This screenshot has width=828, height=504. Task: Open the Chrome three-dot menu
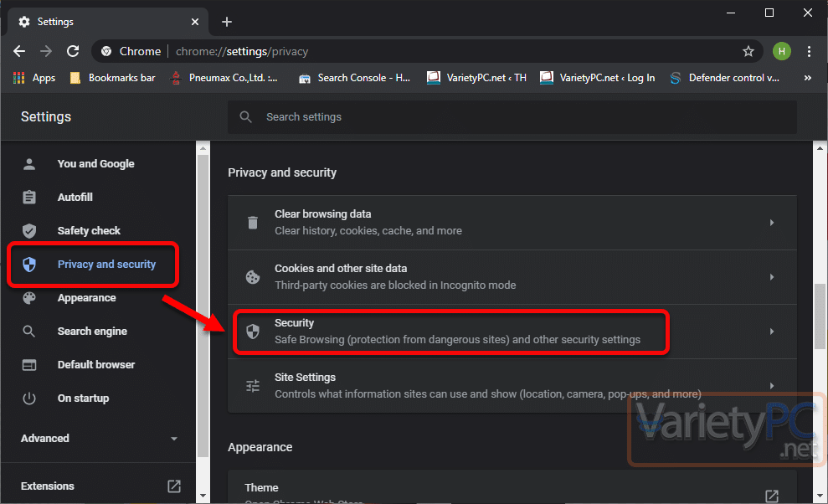point(809,51)
